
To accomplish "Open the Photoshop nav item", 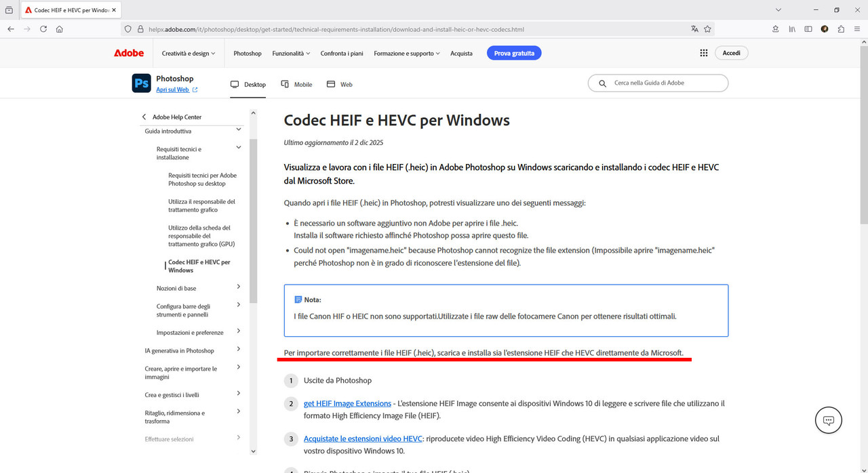I will tap(248, 53).
